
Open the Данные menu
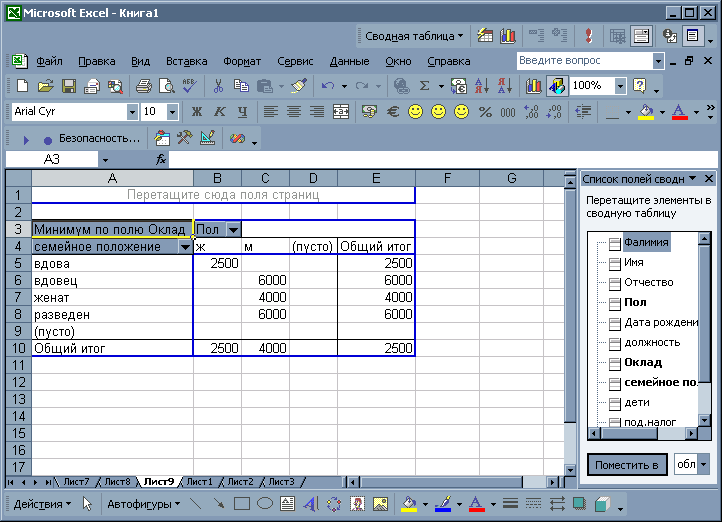349,61
